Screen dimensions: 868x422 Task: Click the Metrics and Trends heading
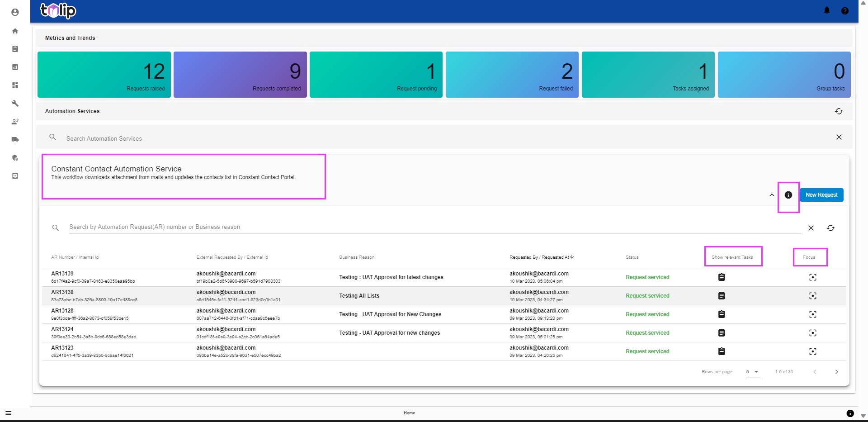[x=70, y=38]
